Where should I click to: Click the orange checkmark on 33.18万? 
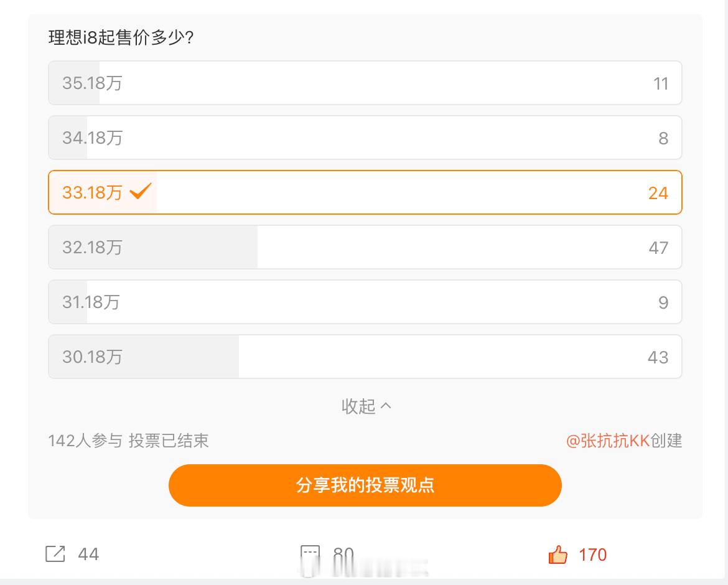tap(140, 191)
